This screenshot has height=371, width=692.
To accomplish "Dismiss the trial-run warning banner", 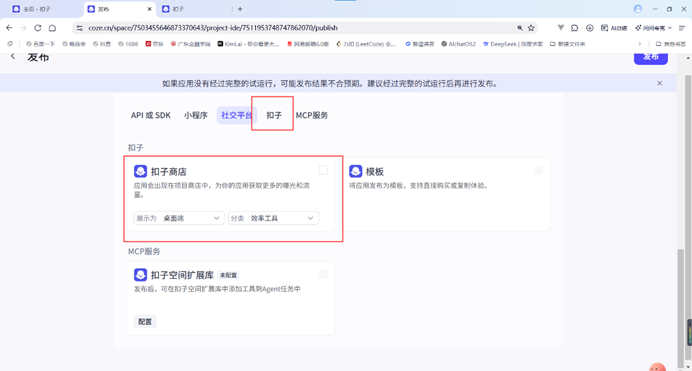I will (659, 83).
